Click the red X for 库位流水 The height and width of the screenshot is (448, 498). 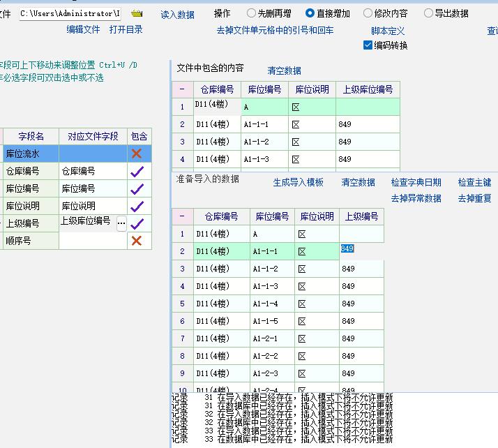coord(137,154)
